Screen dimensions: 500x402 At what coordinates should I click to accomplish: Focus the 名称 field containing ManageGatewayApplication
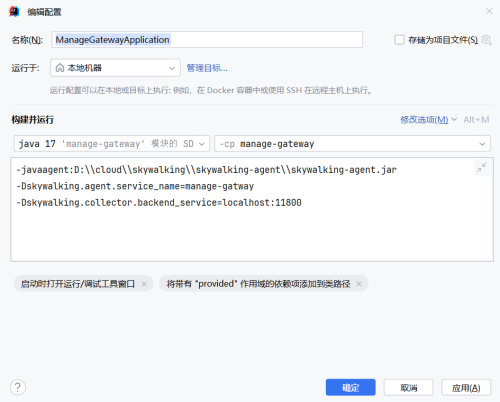[x=207, y=40]
